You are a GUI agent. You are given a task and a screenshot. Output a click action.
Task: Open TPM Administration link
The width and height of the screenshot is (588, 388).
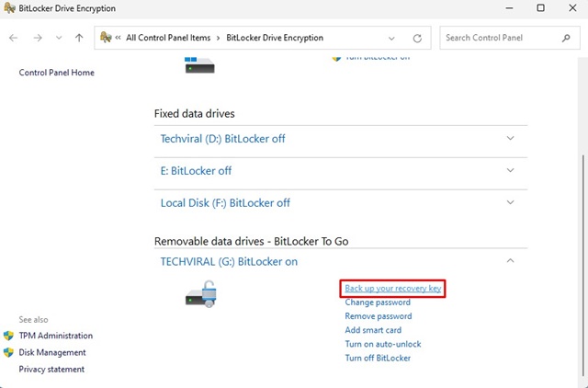56,336
